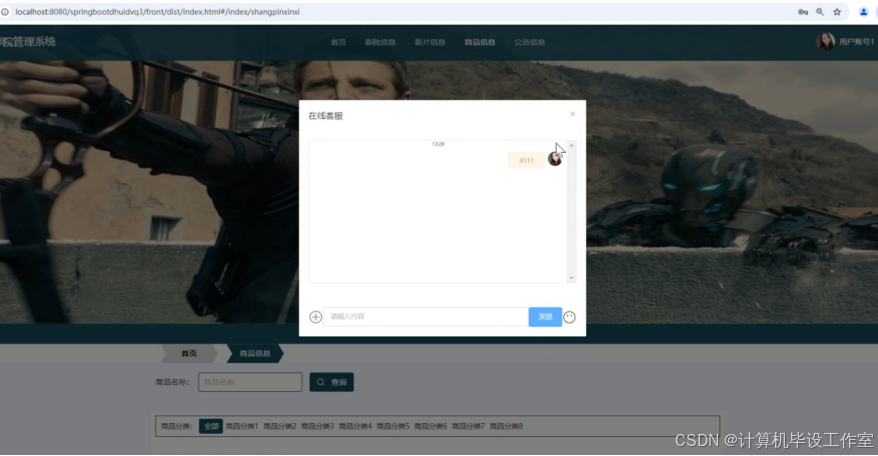Click the 商品信息 breadcrumb
This screenshot has height=456, width=878.
click(255, 353)
